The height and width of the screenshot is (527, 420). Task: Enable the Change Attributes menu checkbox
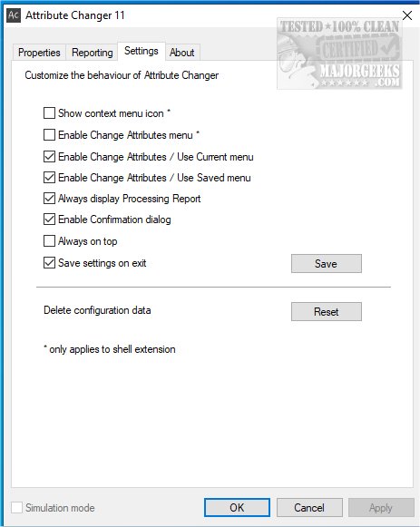[49, 135]
